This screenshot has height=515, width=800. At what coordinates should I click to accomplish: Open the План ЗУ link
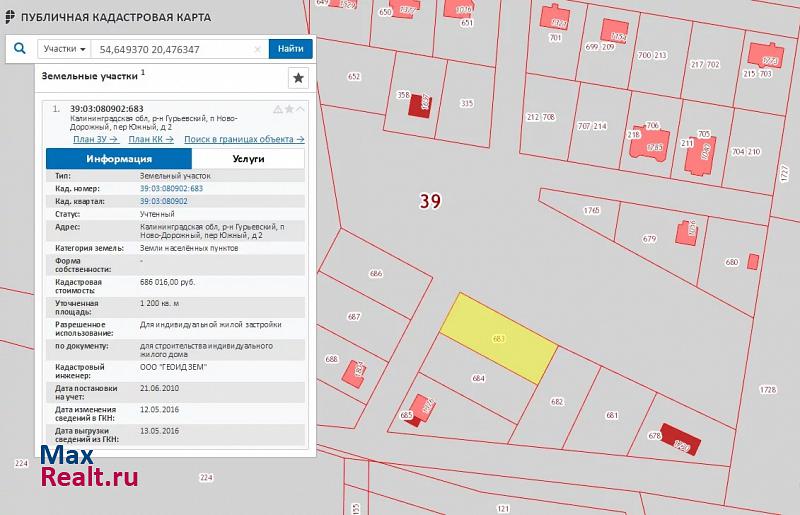click(x=96, y=140)
